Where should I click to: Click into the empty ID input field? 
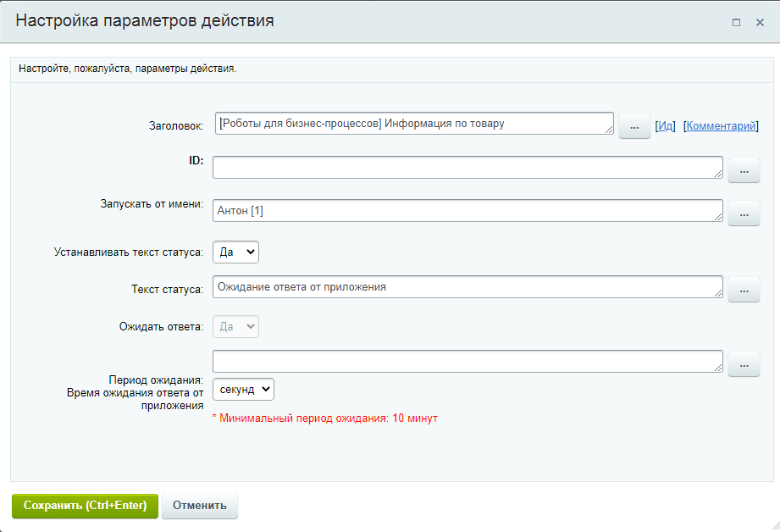coord(466,168)
